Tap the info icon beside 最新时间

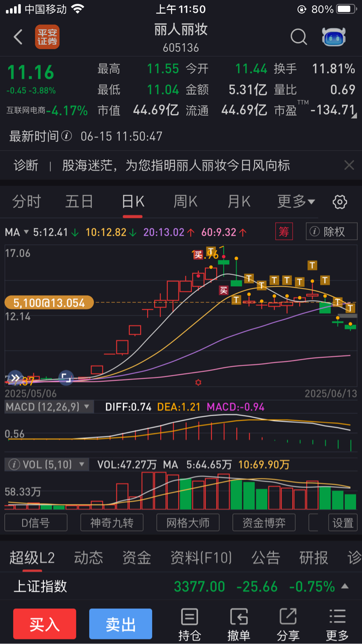[x=67, y=136]
